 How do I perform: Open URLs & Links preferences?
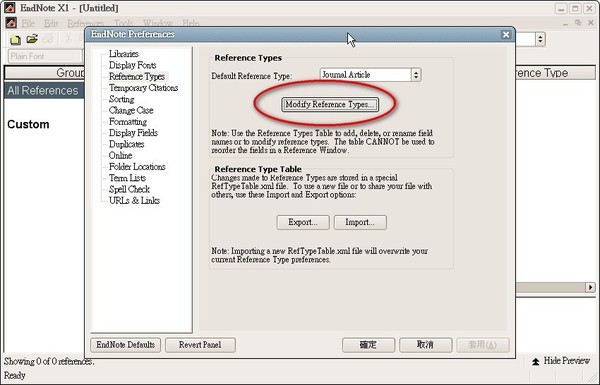coord(134,201)
